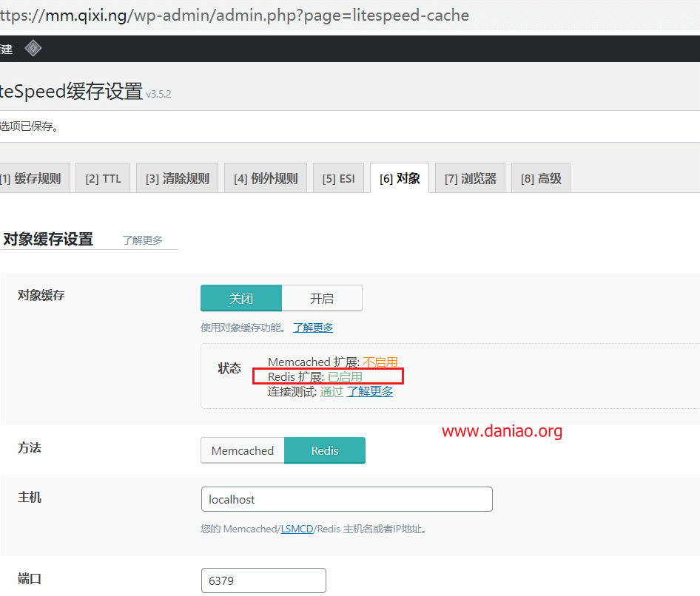This screenshot has height=596, width=700.
Task: Select the [6] 对象 tab
Action: tap(400, 178)
